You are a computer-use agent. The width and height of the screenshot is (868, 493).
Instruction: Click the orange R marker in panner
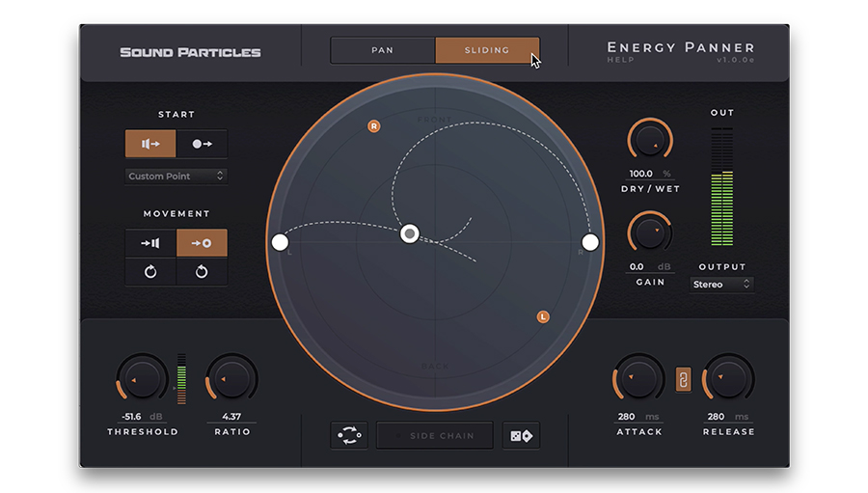click(x=373, y=126)
